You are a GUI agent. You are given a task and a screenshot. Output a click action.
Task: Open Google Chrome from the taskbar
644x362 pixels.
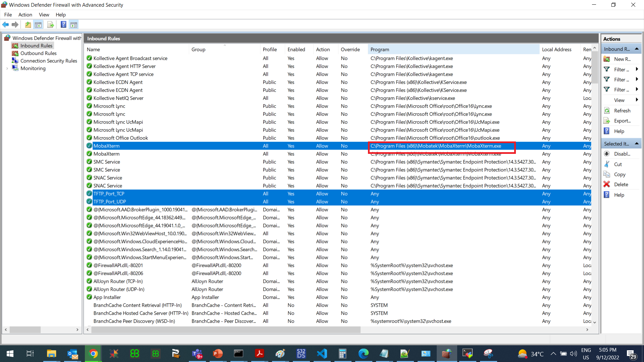[93, 354]
